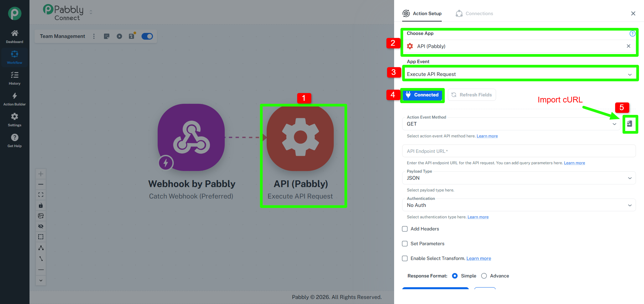Click the zoom in plus icon on canvas

(41, 174)
